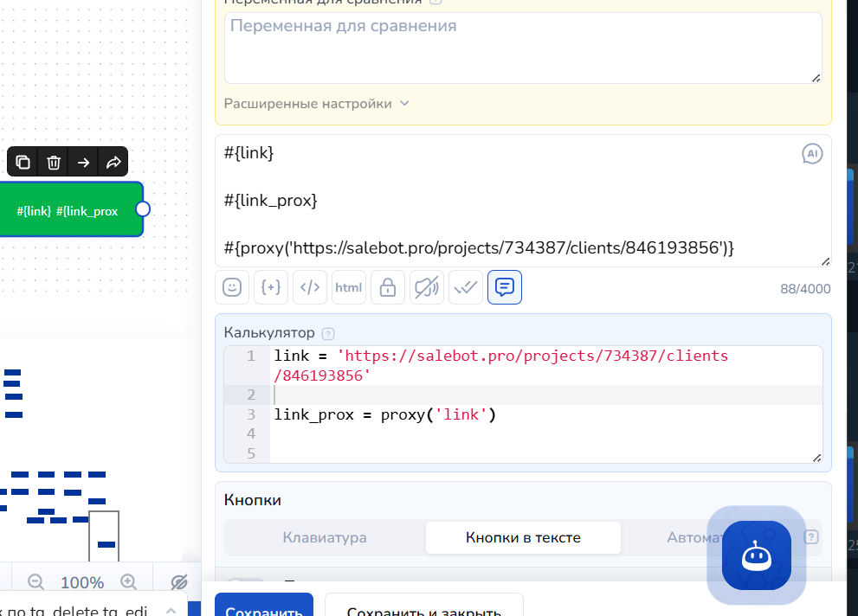Viewport: 858px width, 616px height.
Task: Click the Сохранить button
Action: point(264,605)
